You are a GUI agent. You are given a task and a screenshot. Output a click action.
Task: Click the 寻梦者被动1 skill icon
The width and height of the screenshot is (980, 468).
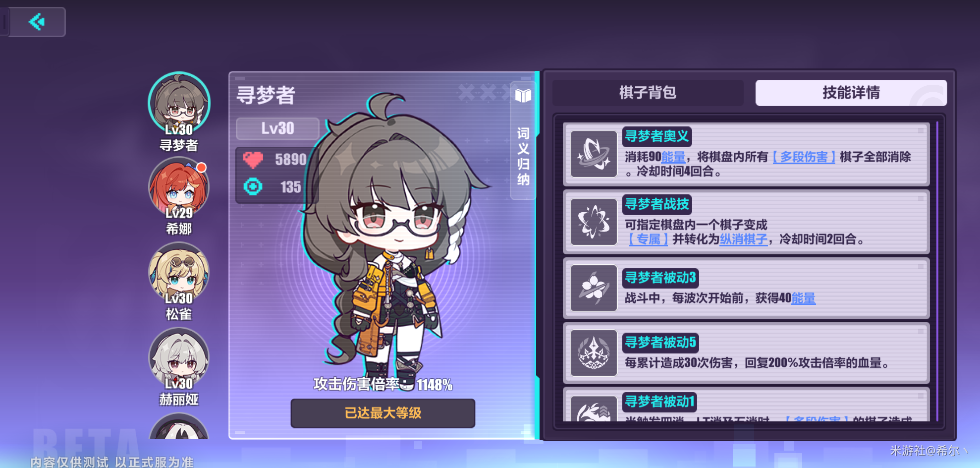click(x=594, y=409)
